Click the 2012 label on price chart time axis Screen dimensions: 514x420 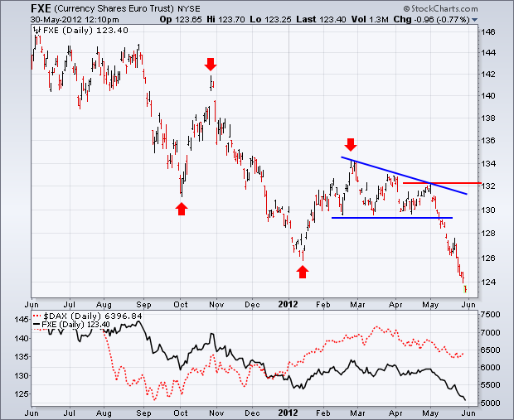coord(288,304)
